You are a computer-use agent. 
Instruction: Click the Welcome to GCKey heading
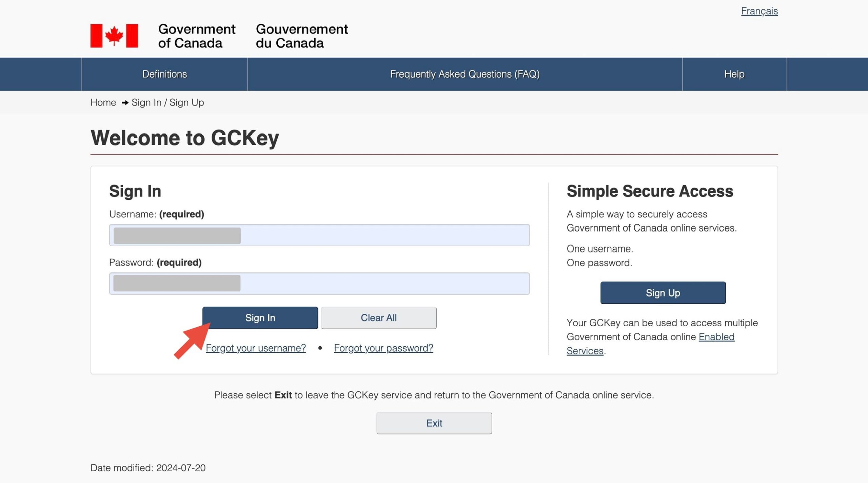tap(184, 138)
